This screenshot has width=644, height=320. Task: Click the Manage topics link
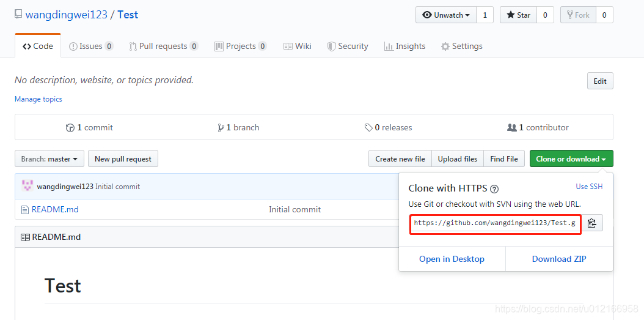[x=38, y=99]
